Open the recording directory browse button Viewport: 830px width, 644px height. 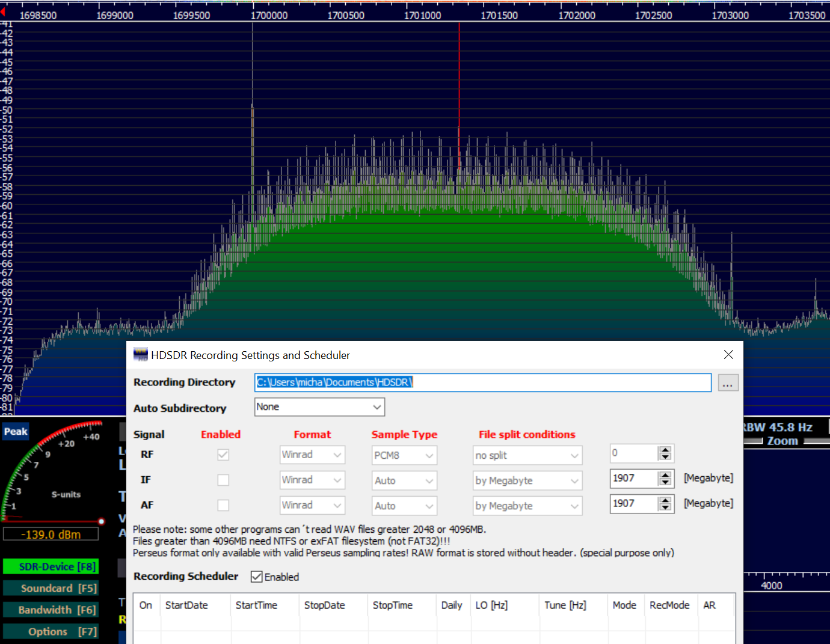point(728,383)
